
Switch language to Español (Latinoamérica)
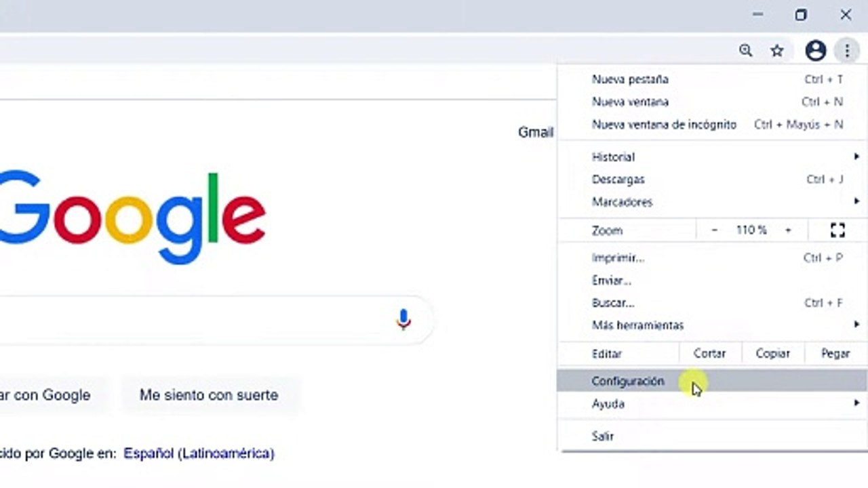pyautogui.click(x=199, y=453)
